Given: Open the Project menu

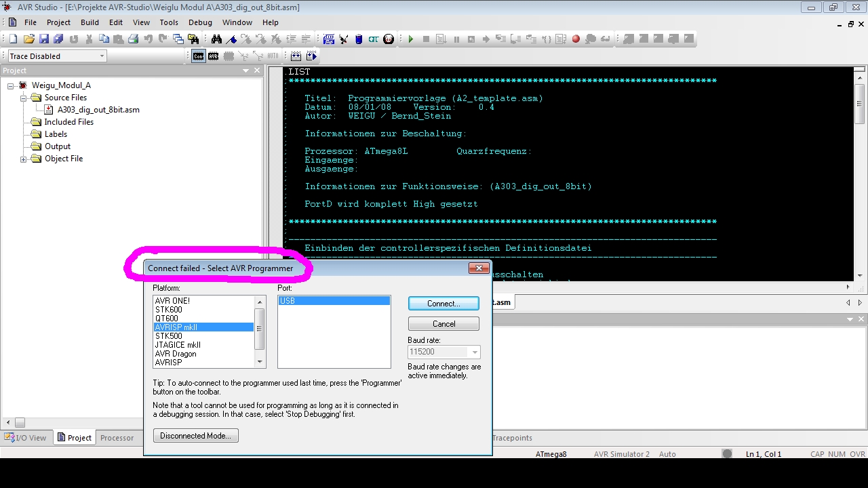Looking at the screenshot, I should (x=58, y=22).
